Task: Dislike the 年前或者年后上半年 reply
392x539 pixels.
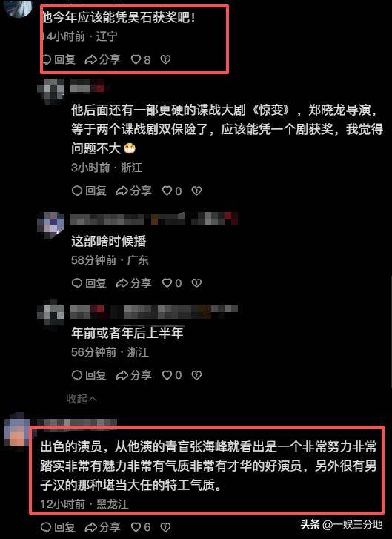Action: pyautogui.click(x=196, y=375)
